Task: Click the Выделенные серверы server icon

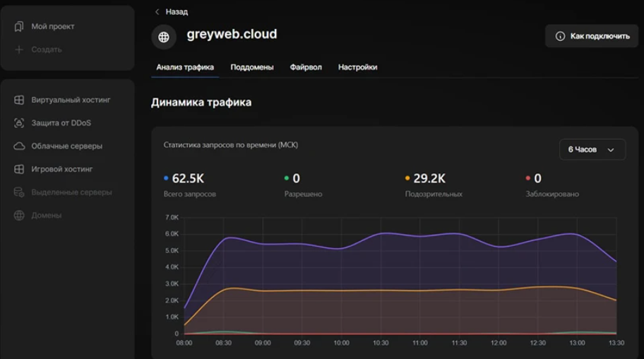Action: tap(19, 192)
